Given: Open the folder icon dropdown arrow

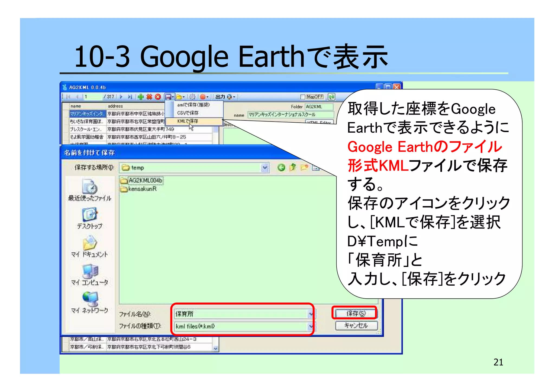Looking at the screenshot, I should click(x=184, y=97).
